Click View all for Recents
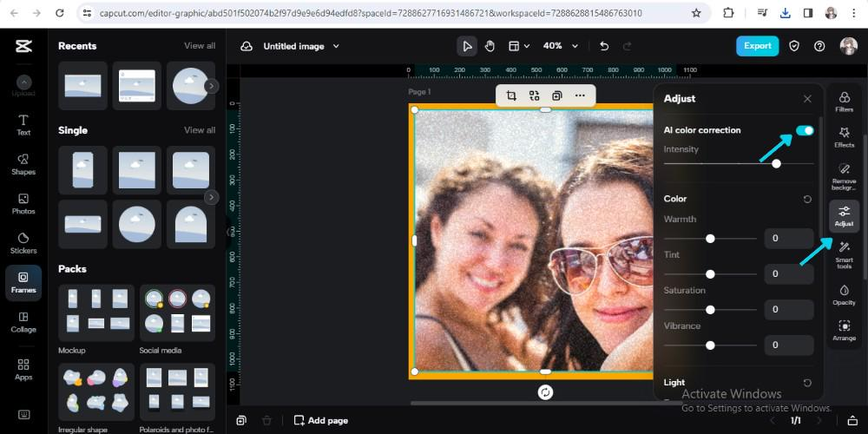The width and height of the screenshot is (868, 434). tap(200, 46)
